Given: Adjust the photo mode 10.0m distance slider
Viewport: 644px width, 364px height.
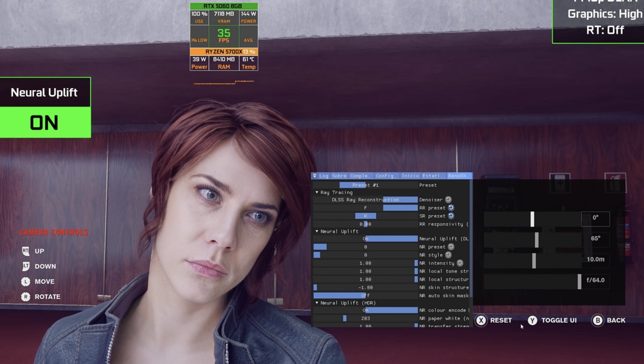Looking at the screenshot, I should point(532,260).
